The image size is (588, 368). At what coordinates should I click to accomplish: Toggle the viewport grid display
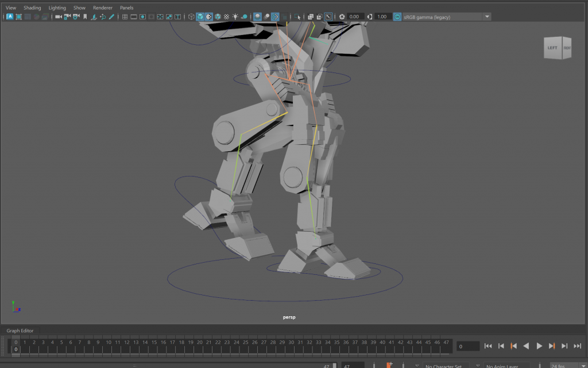tap(125, 17)
